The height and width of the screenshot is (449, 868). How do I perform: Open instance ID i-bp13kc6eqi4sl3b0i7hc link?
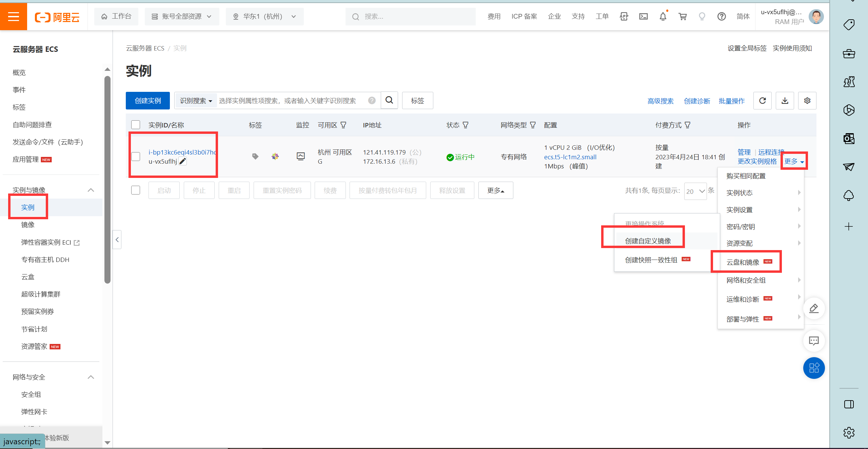point(182,152)
